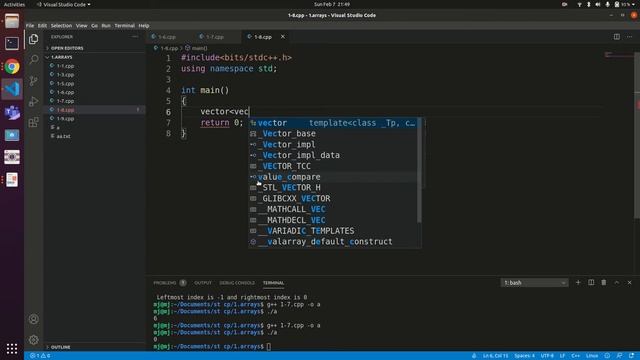Expand the Outline section
The width and height of the screenshot is (640, 360).
point(60,347)
